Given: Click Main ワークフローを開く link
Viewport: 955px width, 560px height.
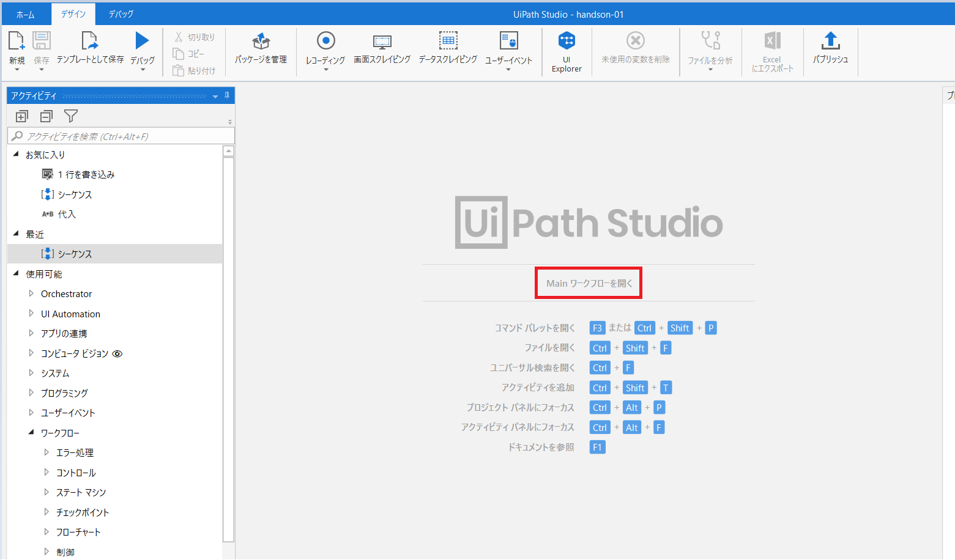Looking at the screenshot, I should click(589, 283).
